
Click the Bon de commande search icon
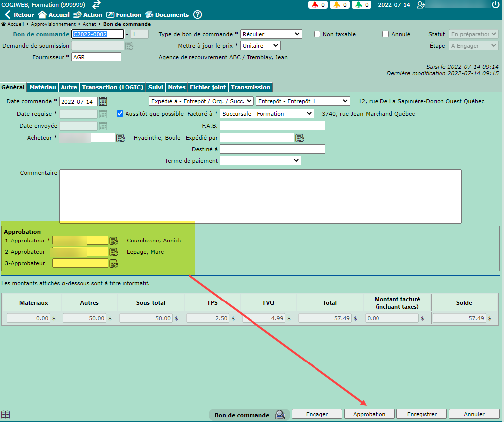click(280, 415)
